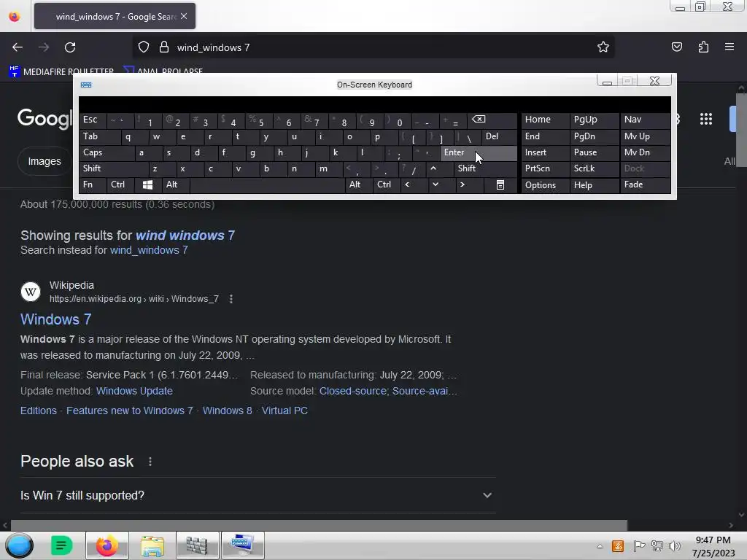Open the Virtual PC link
This screenshot has width=747, height=560.
285,411
